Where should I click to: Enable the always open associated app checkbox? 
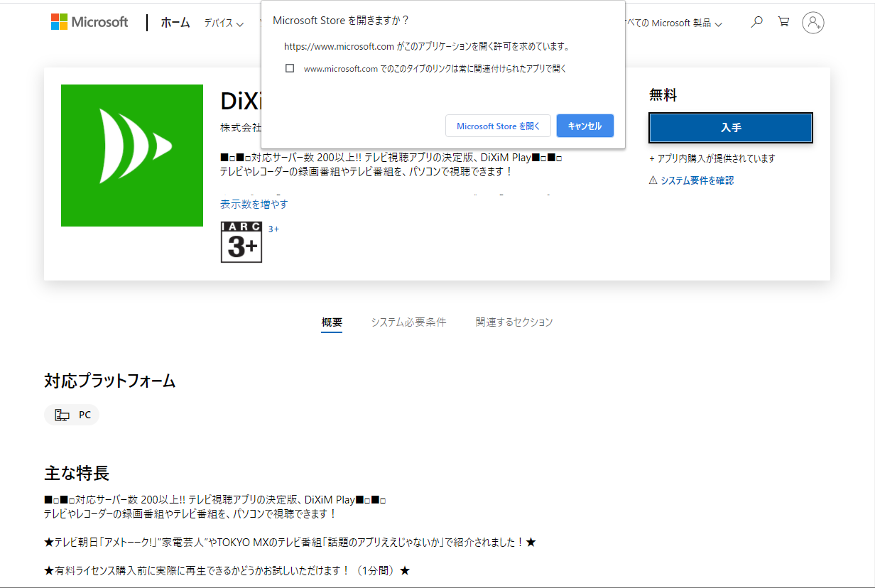[x=290, y=69]
